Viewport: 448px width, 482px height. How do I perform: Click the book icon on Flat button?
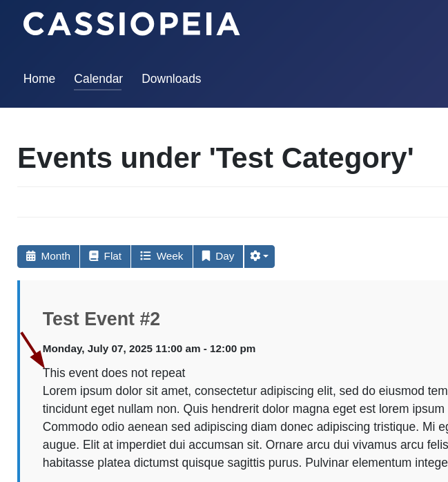94,256
